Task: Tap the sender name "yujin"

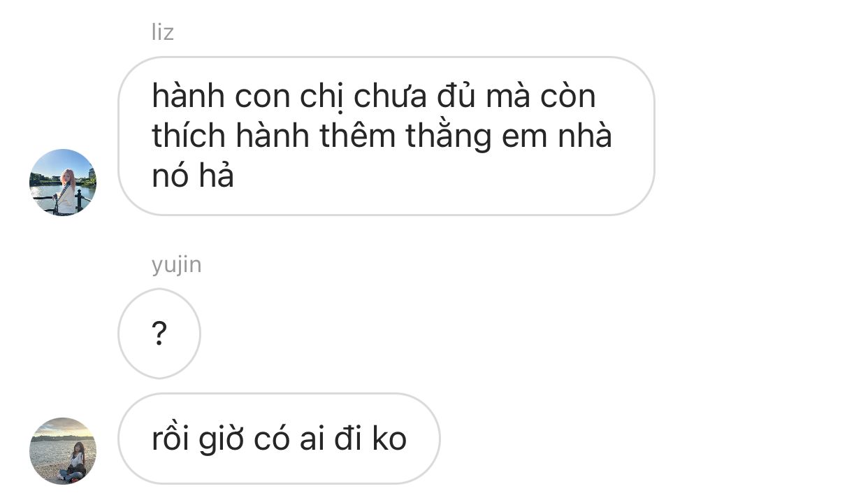Action: (176, 265)
